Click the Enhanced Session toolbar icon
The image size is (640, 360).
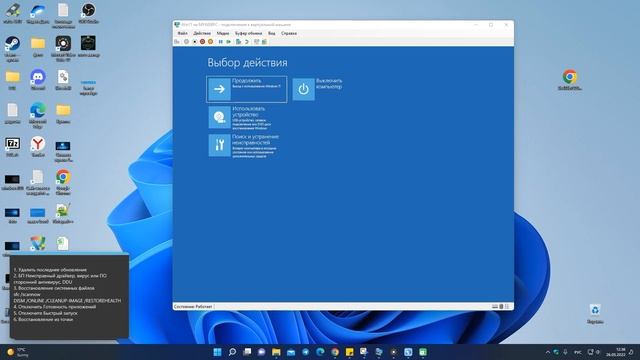pos(257,42)
